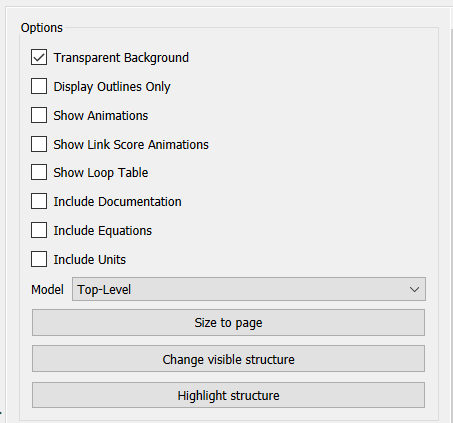The height and width of the screenshot is (423, 453).
Task: Click the Highlight structure button
Action: point(228,395)
